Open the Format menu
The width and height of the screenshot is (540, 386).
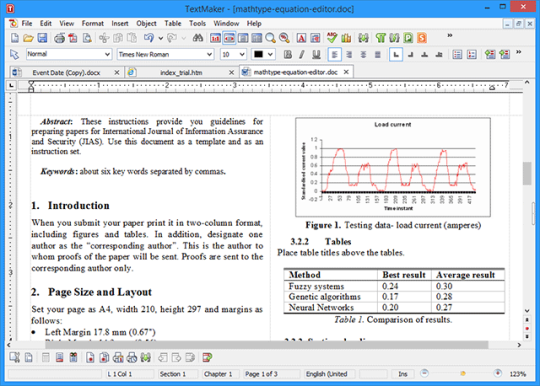pos(92,23)
